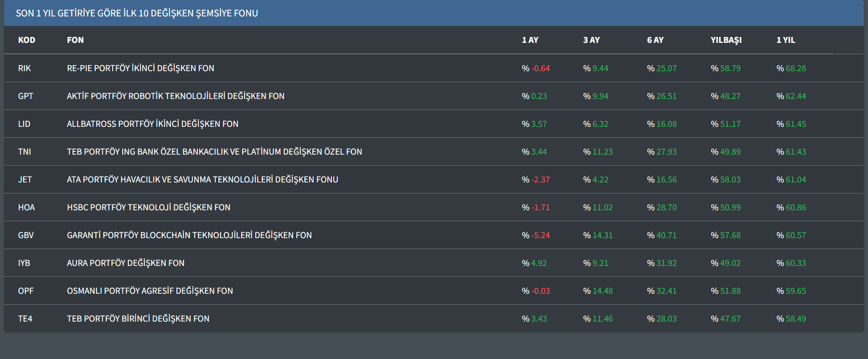Click AURA PORTFÖY DEĞİŞKEN FON

[125, 263]
